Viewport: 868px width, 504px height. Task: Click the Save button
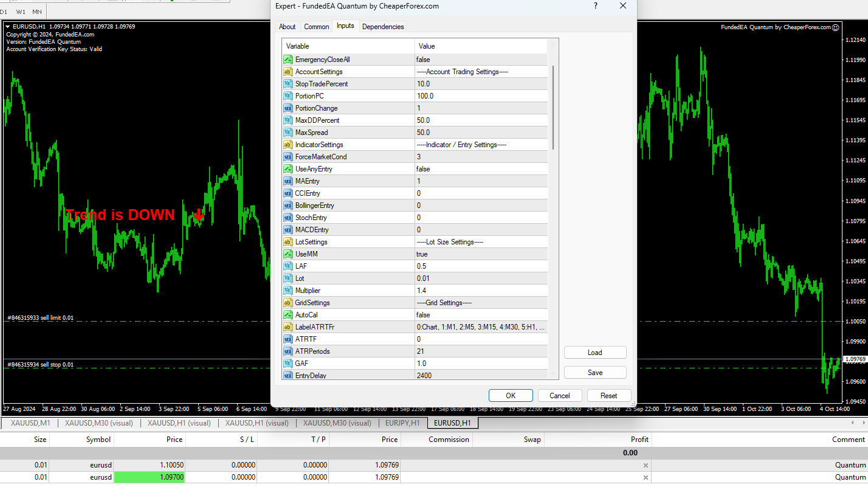[595, 373]
